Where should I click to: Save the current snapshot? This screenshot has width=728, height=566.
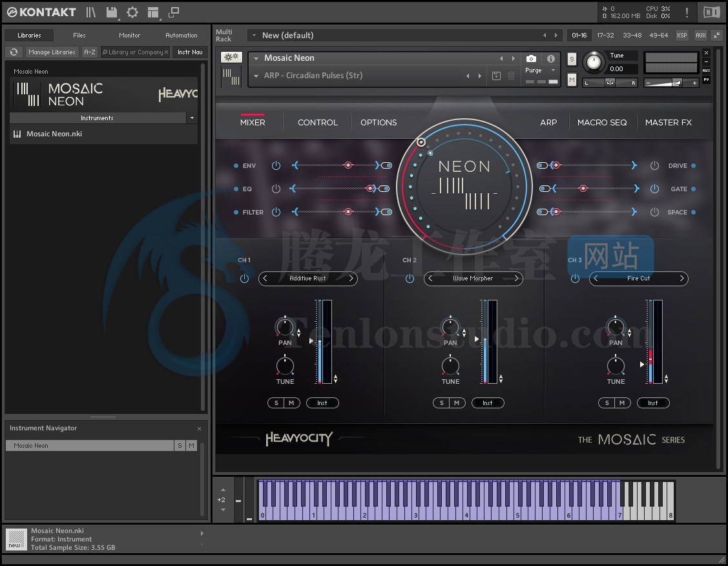pos(496,76)
